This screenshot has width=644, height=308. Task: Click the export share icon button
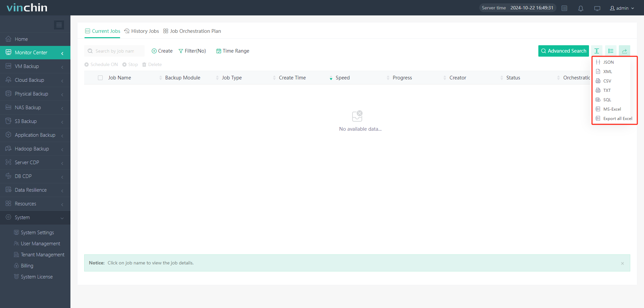(x=624, y=51)
